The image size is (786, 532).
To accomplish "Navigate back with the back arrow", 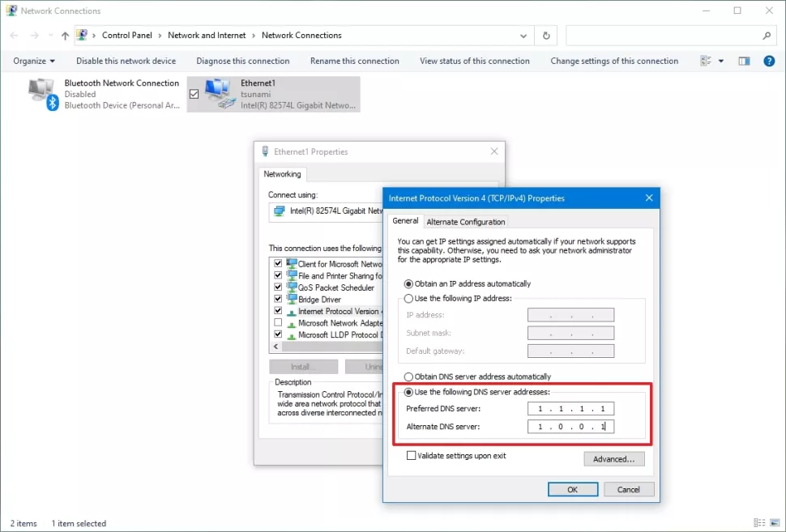I will pyautogui.click(x=13, y=35).
